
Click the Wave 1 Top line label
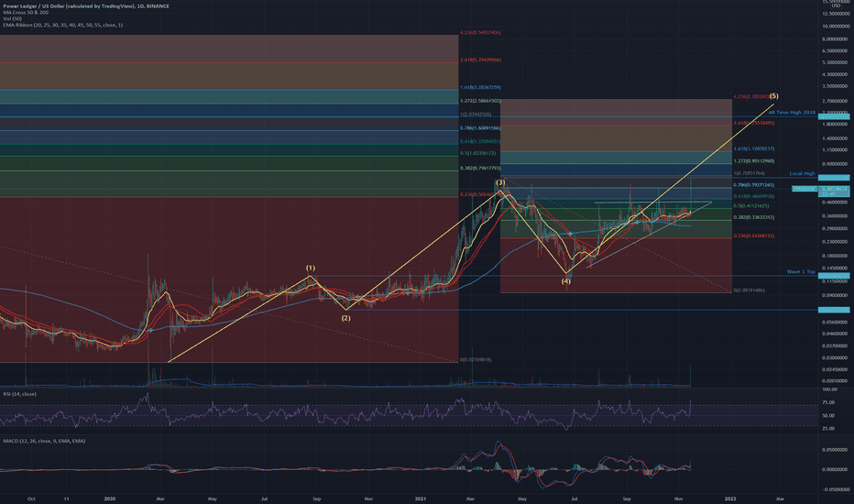801,271
